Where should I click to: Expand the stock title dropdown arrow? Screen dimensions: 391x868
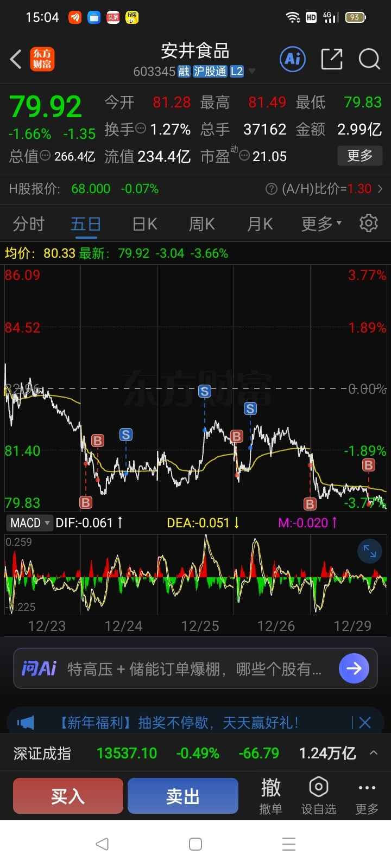pyautogui.click(x=252, y=71)
